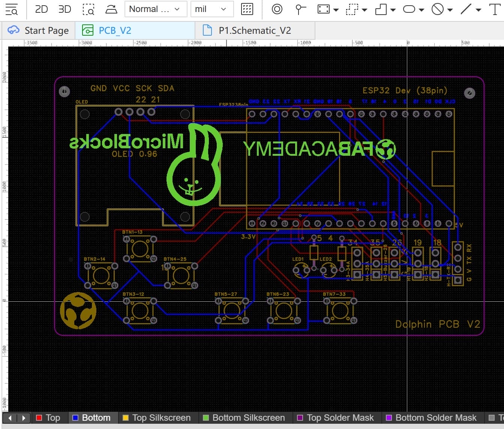
Task: Select the gold logo at board corner
Action: pyautogui.click(x=78, y=311)
